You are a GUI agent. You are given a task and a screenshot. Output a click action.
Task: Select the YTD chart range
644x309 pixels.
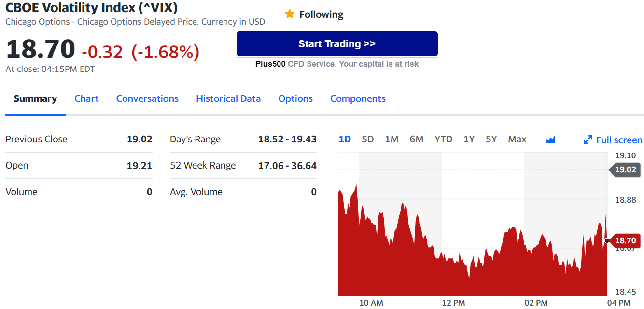(443, 139)
